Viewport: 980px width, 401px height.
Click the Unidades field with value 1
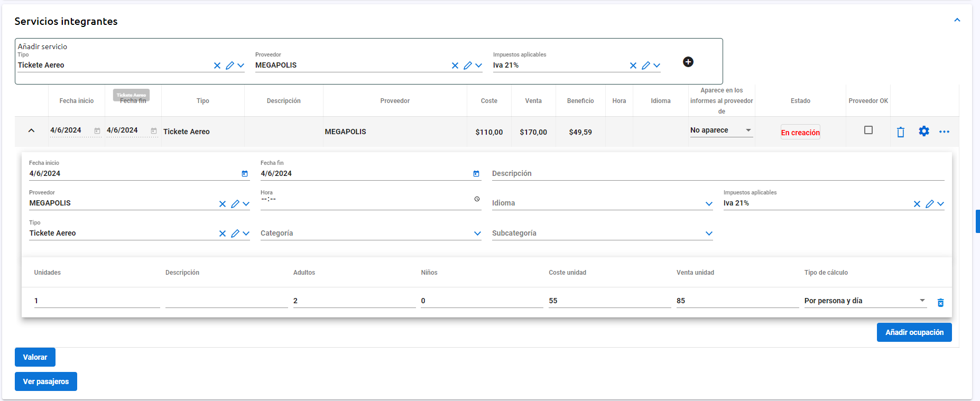pyautogui.click(x=97, y=301)
